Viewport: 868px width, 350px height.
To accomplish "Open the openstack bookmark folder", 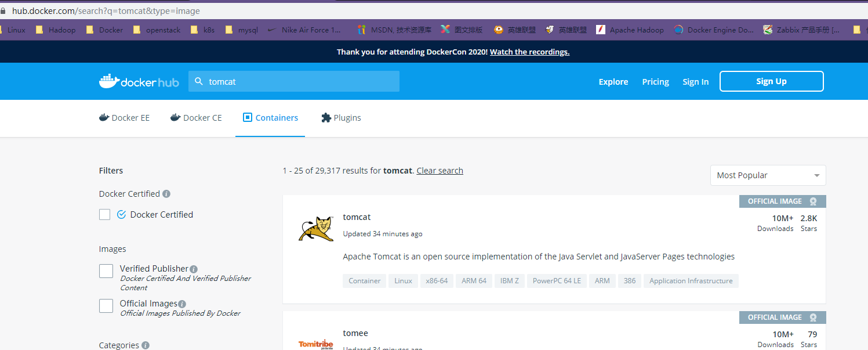I will (x=157, y=30).
